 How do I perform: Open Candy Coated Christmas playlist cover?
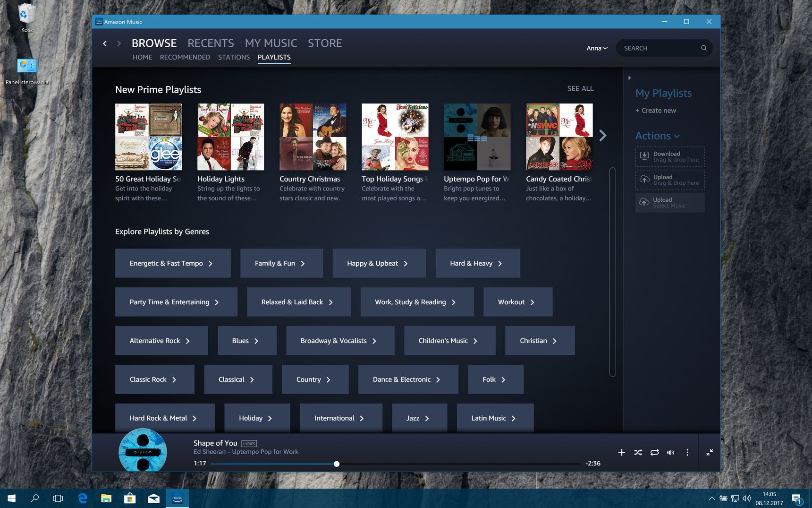click(x=559, y=137)
